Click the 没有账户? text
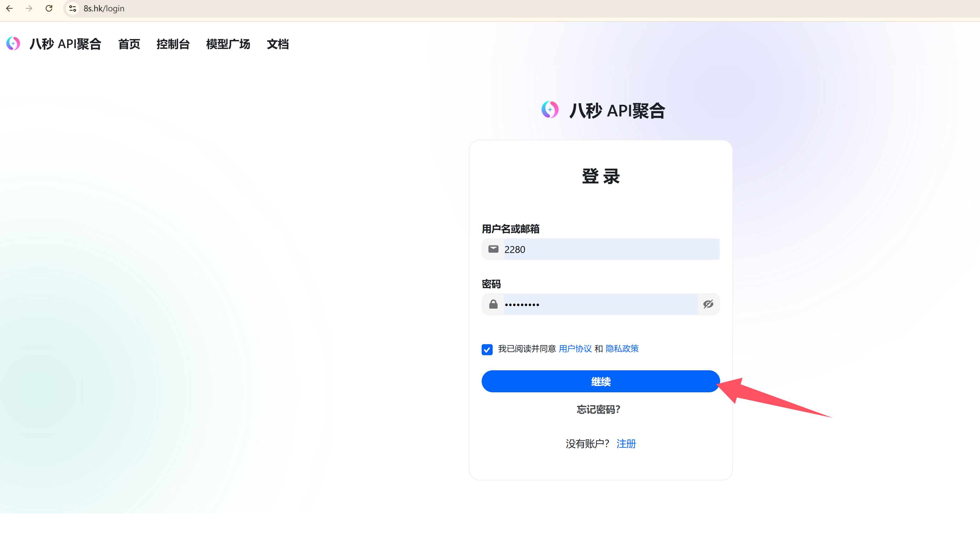This screenshot has width=980, height=560. (x=587, y=444)
